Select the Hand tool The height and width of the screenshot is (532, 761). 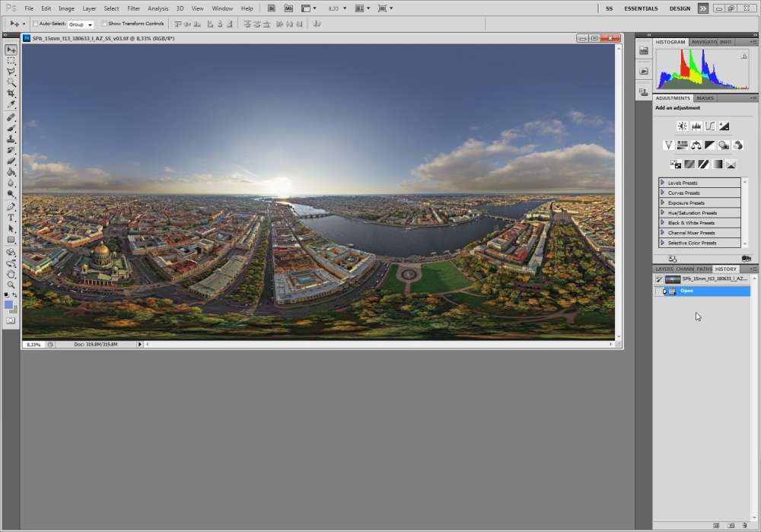tap(11, 274)
